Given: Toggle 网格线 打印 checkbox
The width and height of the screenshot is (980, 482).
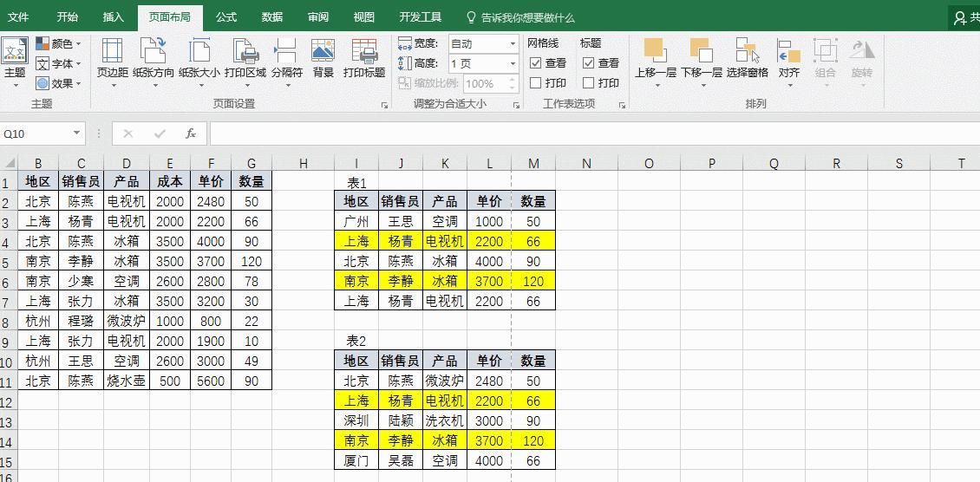Looking at the screenshot, I should (536, 82).
